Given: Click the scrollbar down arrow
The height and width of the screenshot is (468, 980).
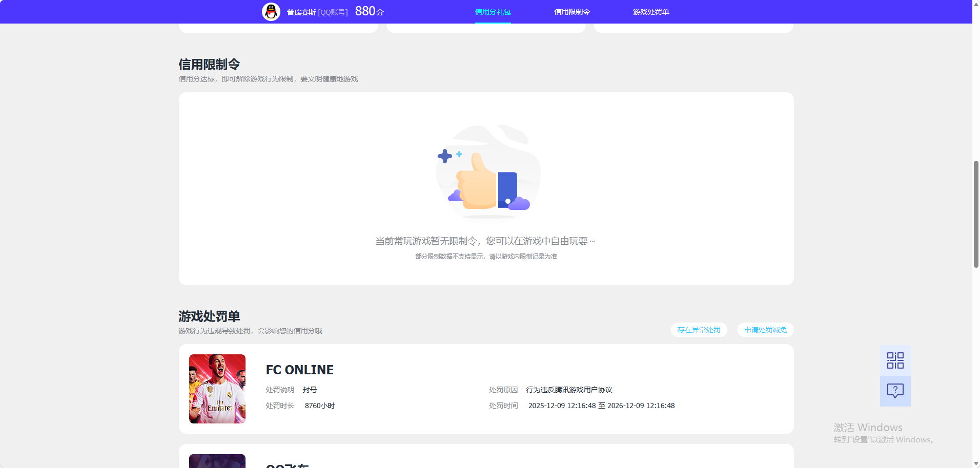Looking at the screenshot, I should (x=976, y=464).
